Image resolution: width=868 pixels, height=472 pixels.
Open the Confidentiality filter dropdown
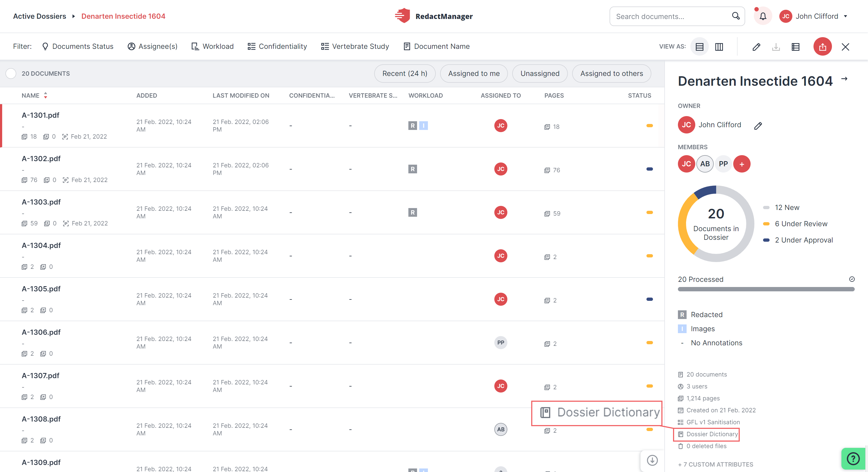(x=277, y=46)
